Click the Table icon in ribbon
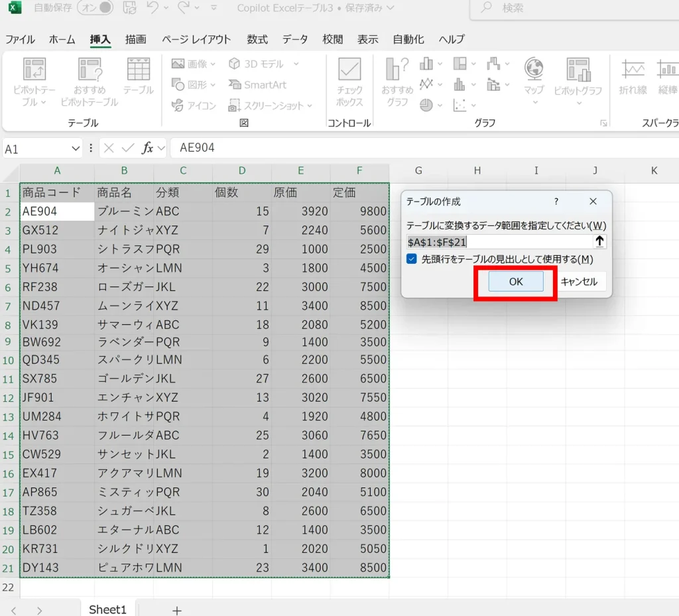Screen dimensions: 679x616 point(139,70)
